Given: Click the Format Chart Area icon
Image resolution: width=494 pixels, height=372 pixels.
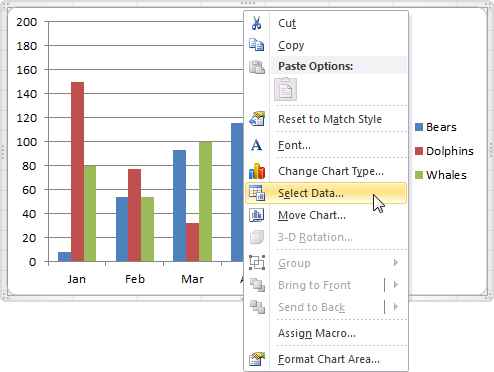Looking at the screenshot, I should [x=257, y=359].
